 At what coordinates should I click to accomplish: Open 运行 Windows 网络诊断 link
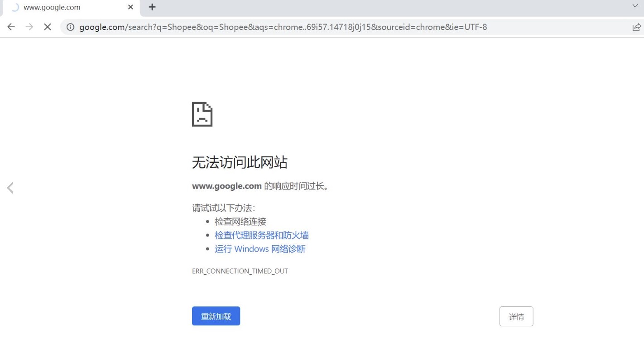tap(260, 249)
